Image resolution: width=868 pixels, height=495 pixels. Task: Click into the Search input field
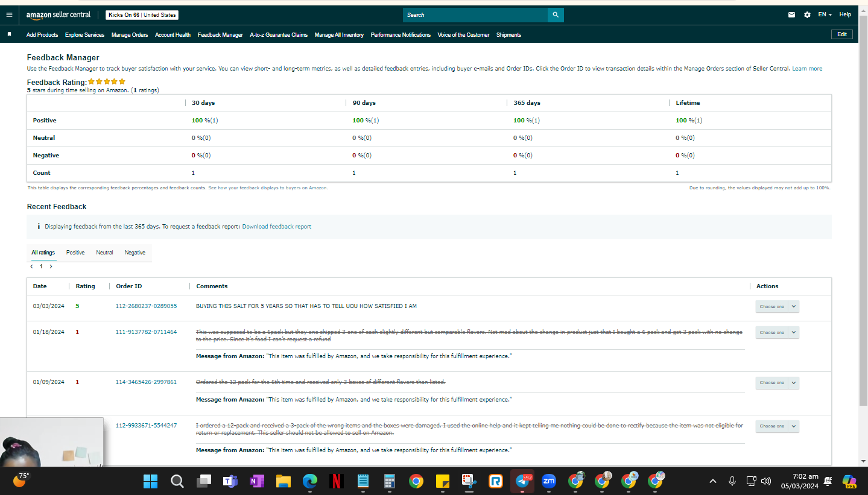coord(475,15)
